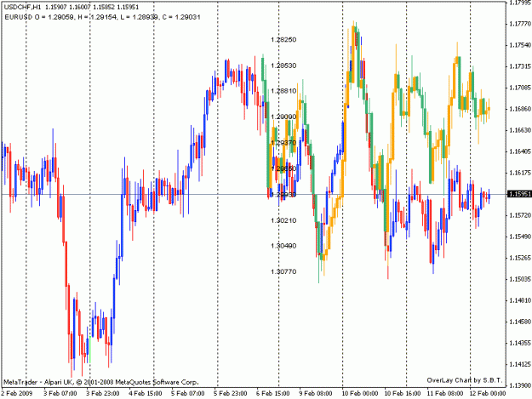Click the 1.14810 price axis label
This screenshot has height=399, width=532.
tap(520, 300)
